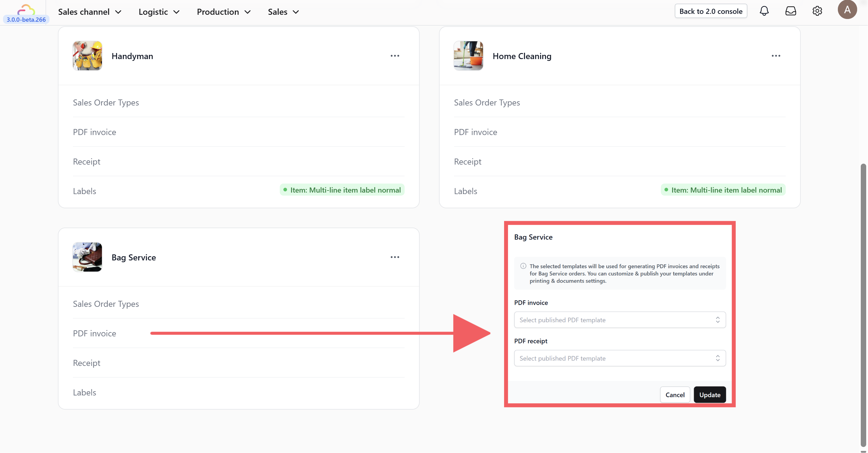Click the info icon in template notice

523,266
